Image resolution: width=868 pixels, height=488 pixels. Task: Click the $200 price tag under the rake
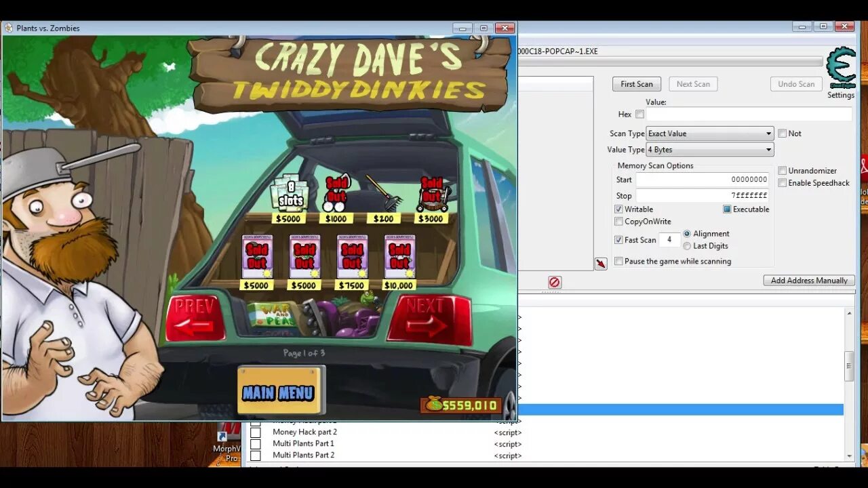pyautogui.click(x=383, y=218)
